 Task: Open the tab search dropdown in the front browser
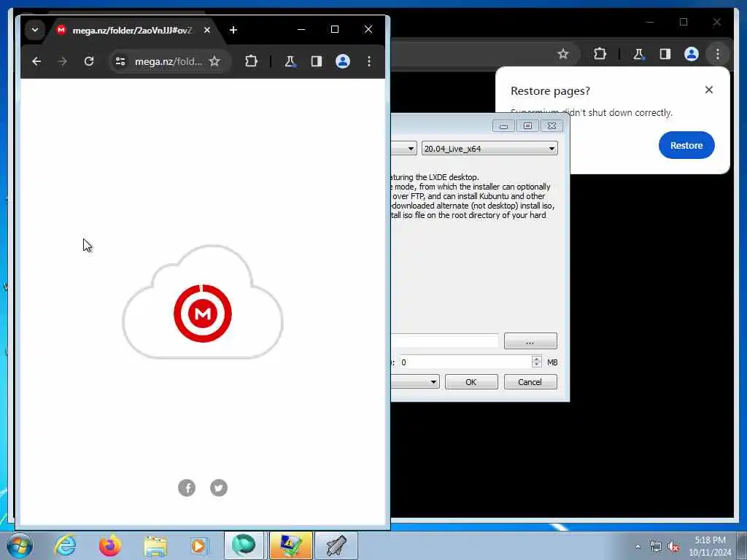coord(35,29)
